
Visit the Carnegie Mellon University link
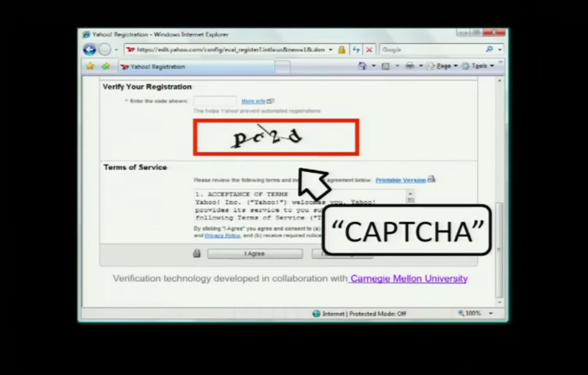(x=409, y=279)
